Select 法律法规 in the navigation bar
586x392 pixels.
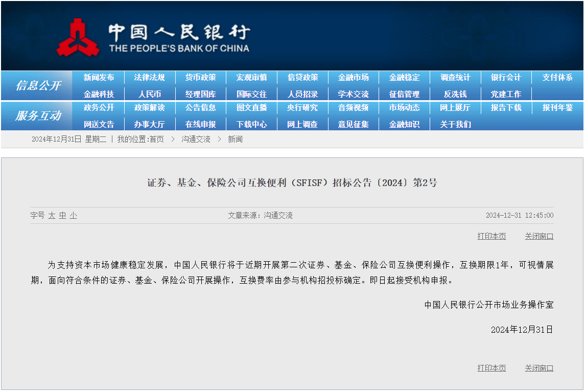[150, 78]
